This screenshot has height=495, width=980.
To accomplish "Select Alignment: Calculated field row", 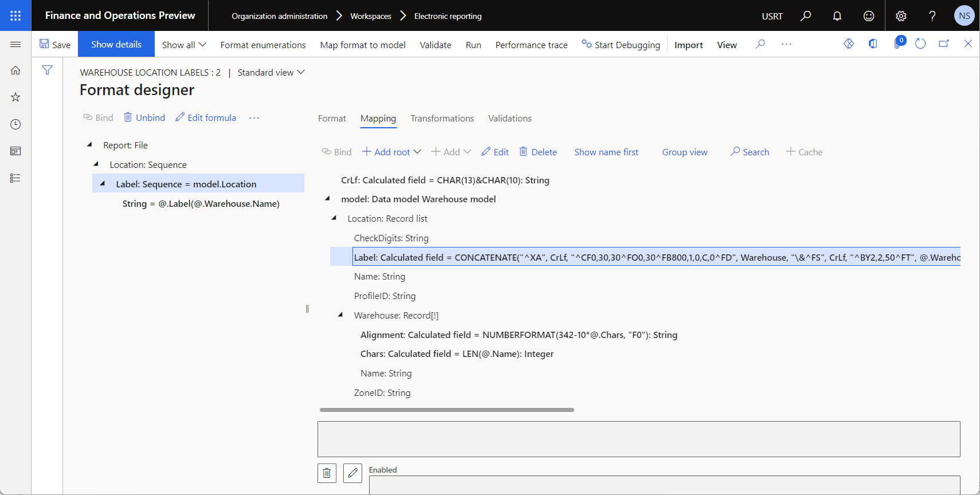I will point(519,335).
